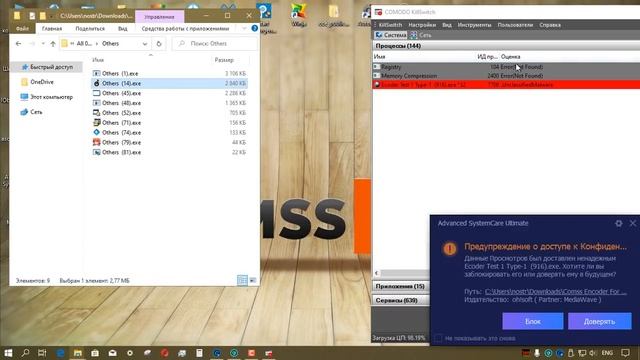Open the Управление tab in Explorer
This screenshot has width=640, height=360.
click(159, 17)
